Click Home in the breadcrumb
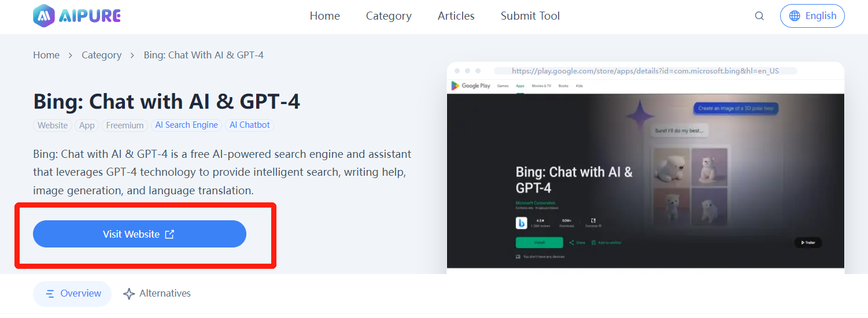The width and height of the screenshot is (868, 318). click(x=46, y=55)
